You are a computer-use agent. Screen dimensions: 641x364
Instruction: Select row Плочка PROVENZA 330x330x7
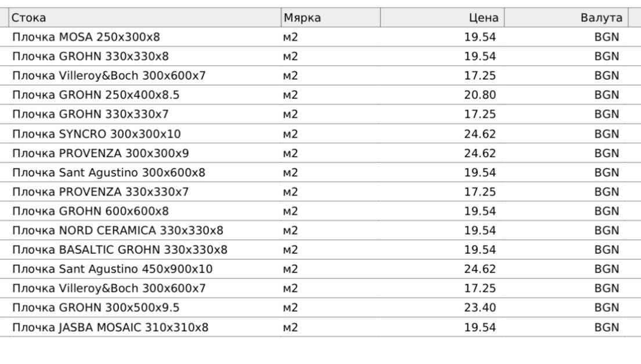click(x=320, y=192)
